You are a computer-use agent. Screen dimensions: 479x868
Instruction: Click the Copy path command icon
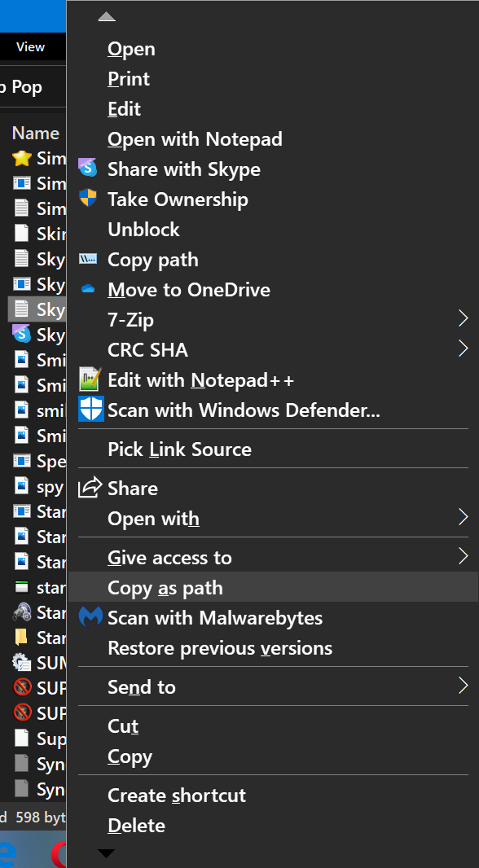coord(88,258)
